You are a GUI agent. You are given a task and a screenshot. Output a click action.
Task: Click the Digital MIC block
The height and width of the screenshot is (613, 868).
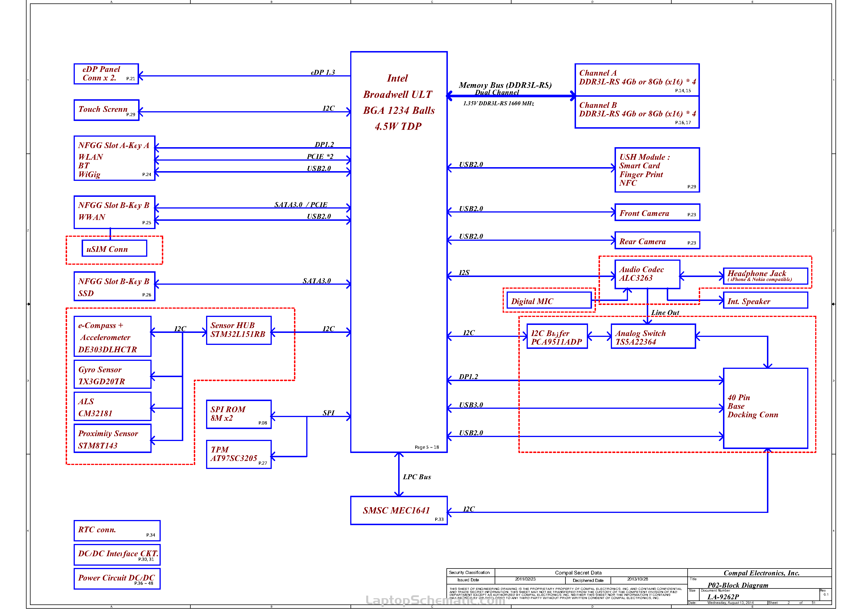[x=549, y=300]
